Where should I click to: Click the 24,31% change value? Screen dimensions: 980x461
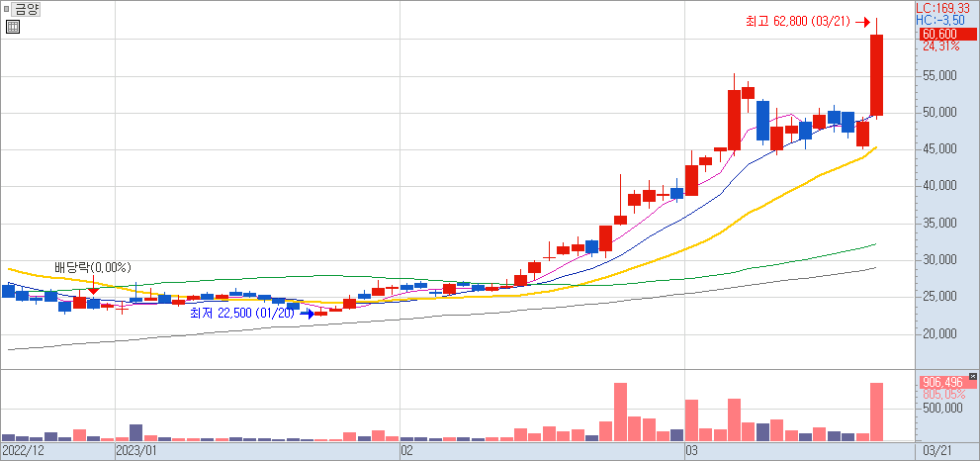tap(940, 46)
